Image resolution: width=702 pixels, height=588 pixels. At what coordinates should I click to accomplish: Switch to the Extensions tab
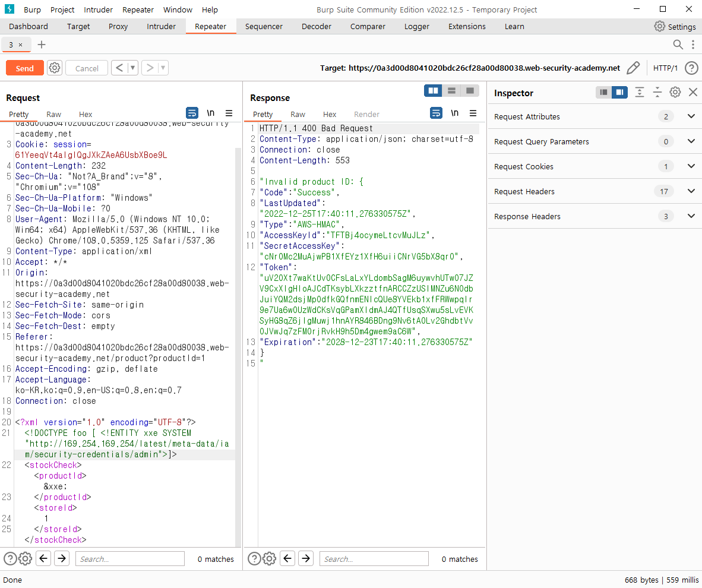(x=467, y=26)
